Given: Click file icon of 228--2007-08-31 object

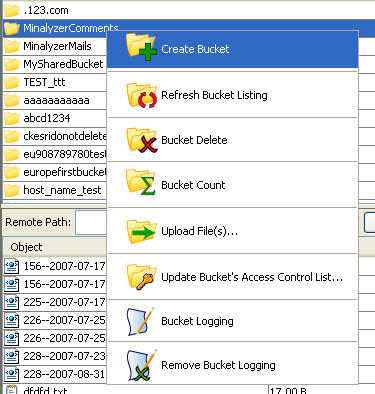Looking at the screenshot, I should point(12,374).
